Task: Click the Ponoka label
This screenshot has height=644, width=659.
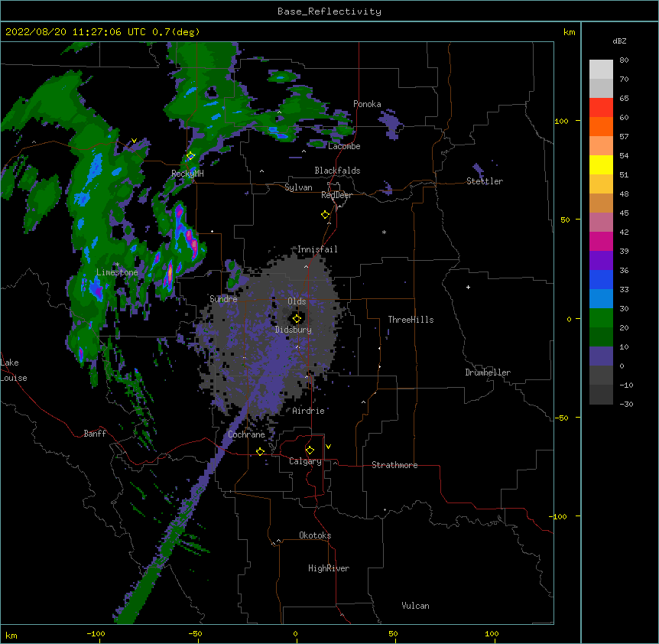Action: 367,104
